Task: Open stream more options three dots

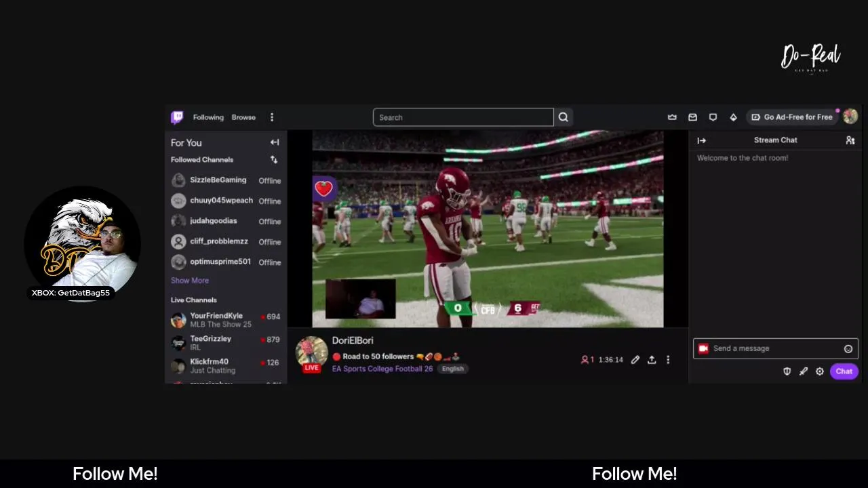Action: [x=668, y=360]
